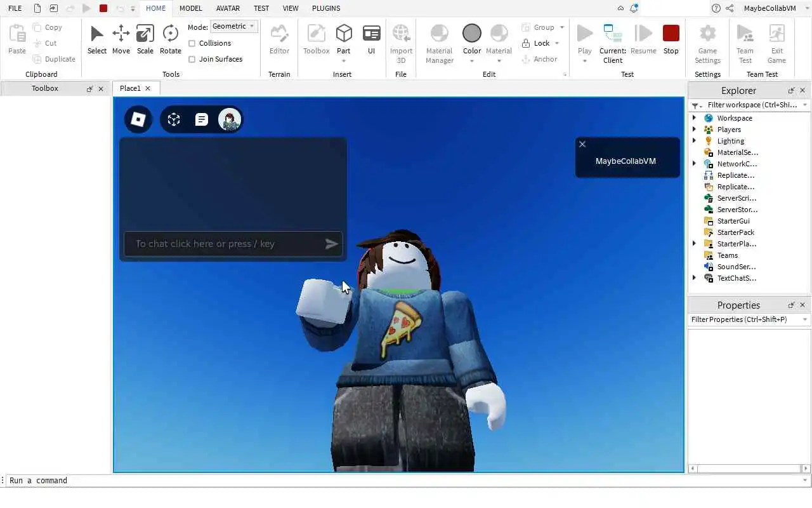
Task: Expand the TextChatService tree node
Action: tap(694, 278)
